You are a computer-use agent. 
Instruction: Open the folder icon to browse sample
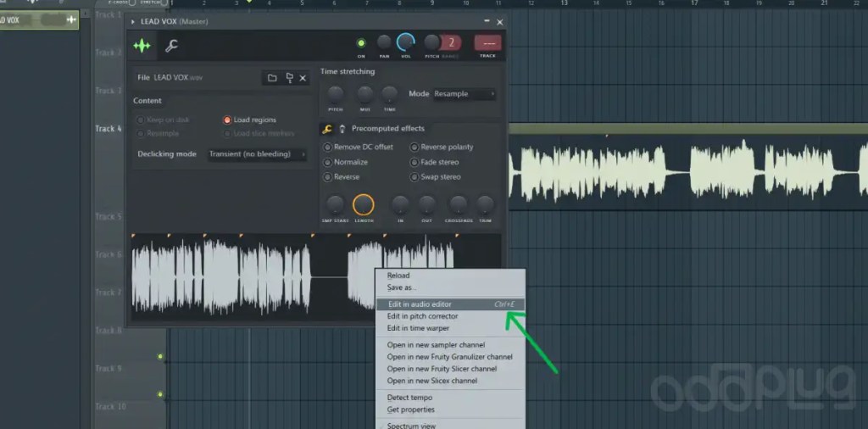pyautogui.click(x=272, y=78)
